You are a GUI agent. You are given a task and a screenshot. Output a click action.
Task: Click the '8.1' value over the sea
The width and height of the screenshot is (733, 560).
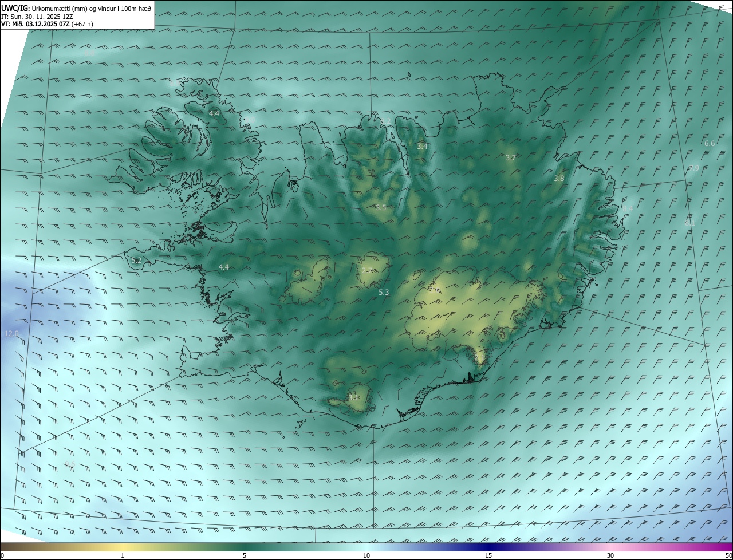tap(689, 223)
